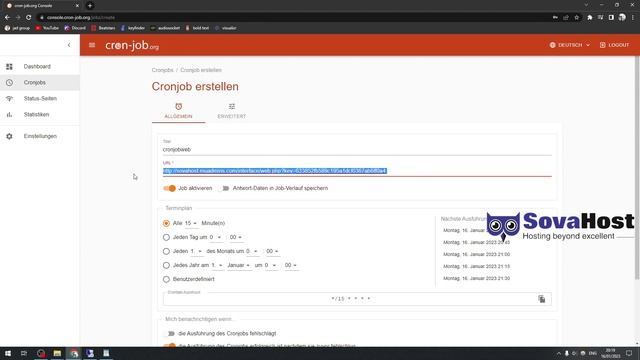
Task: Open the YouTube bookmark
Action: [x=47, y=28]
